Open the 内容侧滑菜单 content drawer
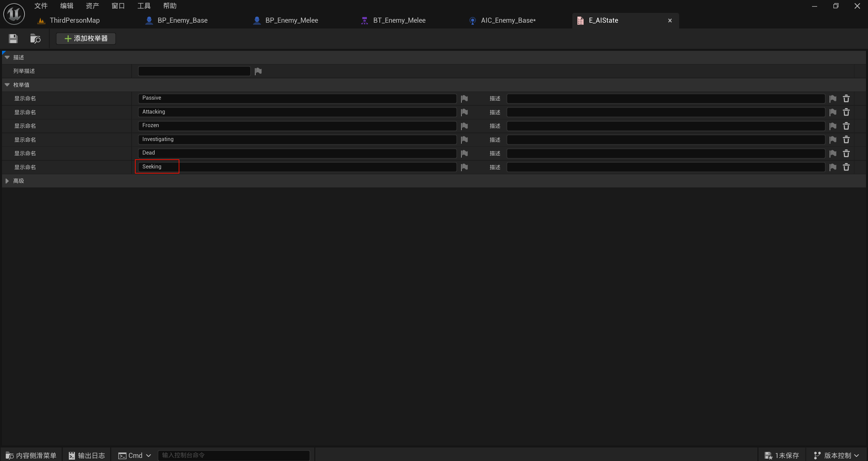 31,456
